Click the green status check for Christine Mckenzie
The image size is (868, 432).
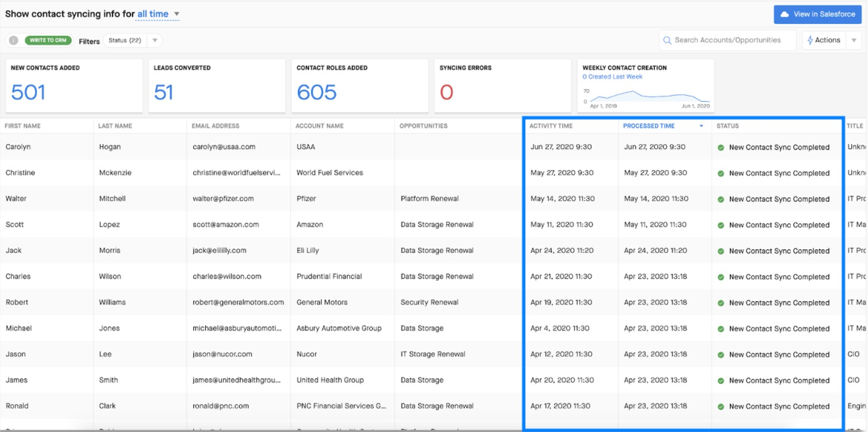tap(721, 173)
